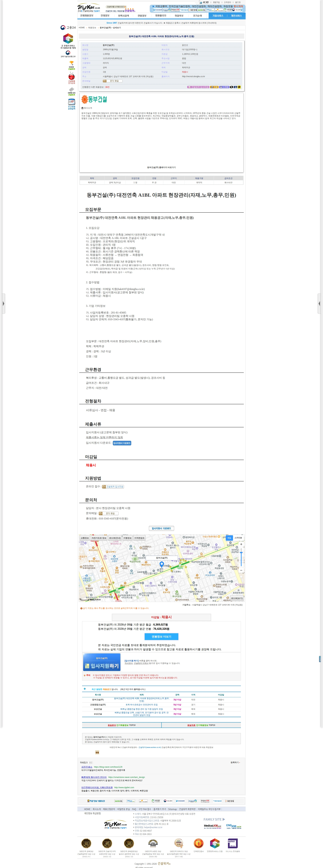Zoom out the map with the minus button
This screenshot has width=323, height=868.
coord(241,570)
